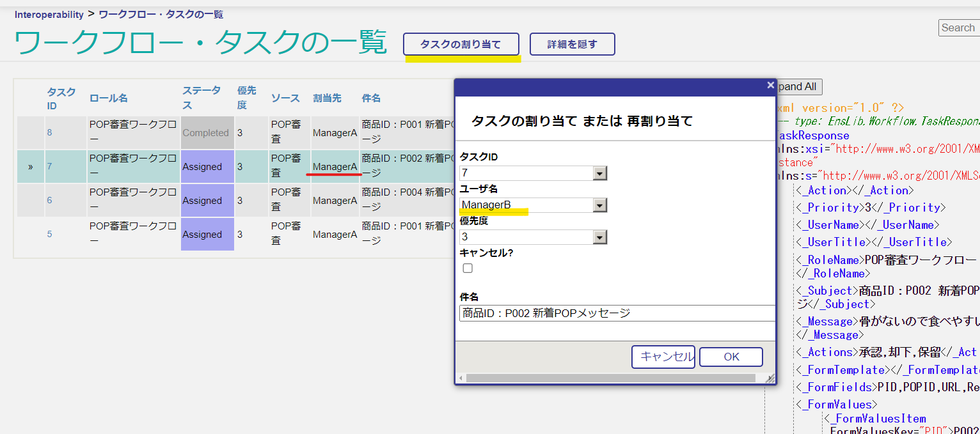Open task ID 8 link
Screen dimensions: 980x434
pyautogui.click(x=50, y=133)
